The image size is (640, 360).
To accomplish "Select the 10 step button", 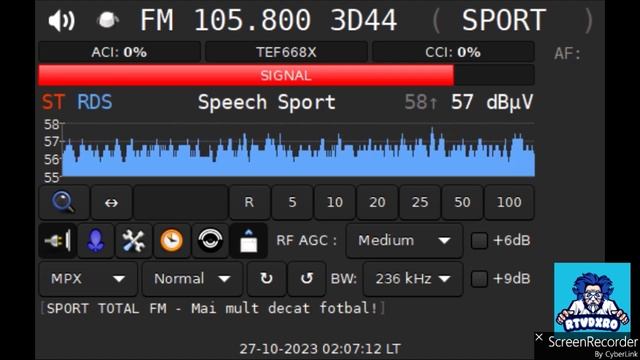I will point(335,202).
